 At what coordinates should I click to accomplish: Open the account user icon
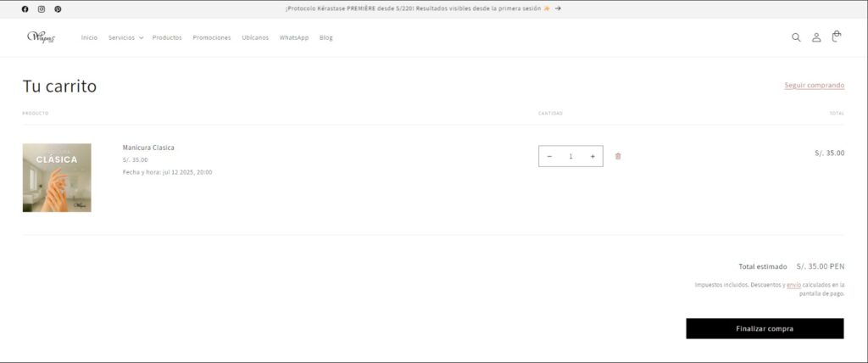coord(816,37)
